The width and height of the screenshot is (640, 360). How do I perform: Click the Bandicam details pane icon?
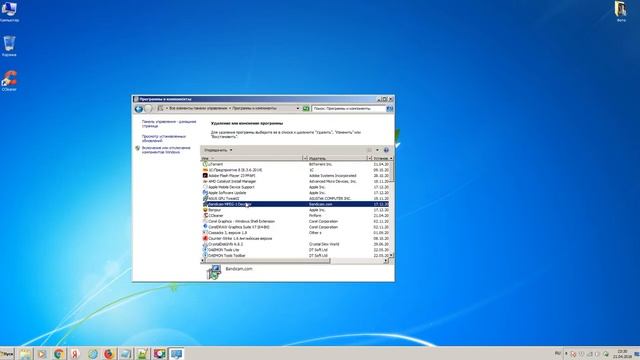214,272
